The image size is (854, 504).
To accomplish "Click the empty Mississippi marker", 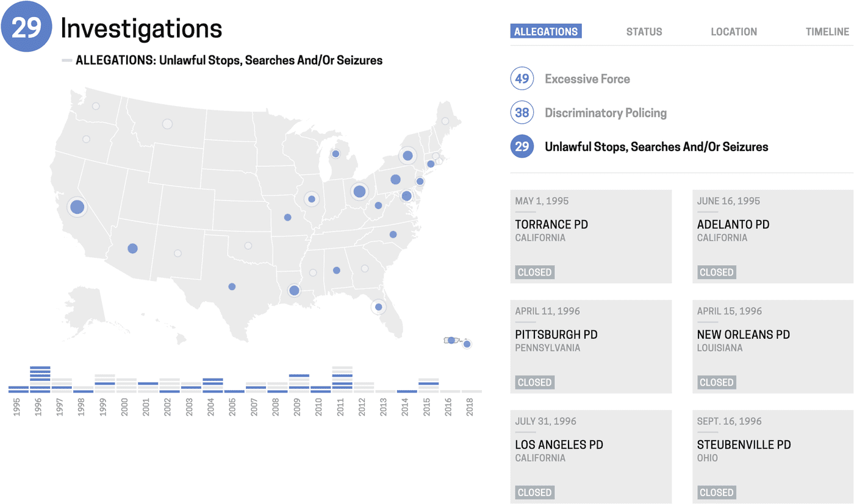I will (313, 272).
